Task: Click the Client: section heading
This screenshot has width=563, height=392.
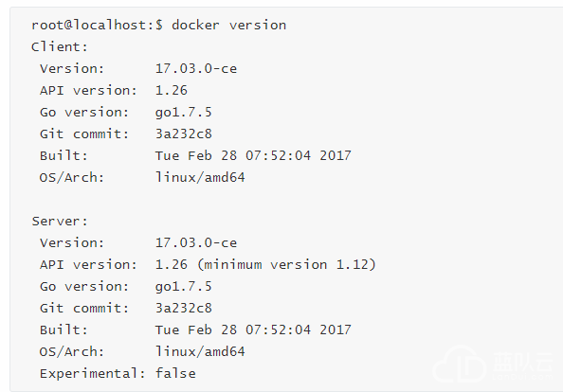Action: coord(60,47)
